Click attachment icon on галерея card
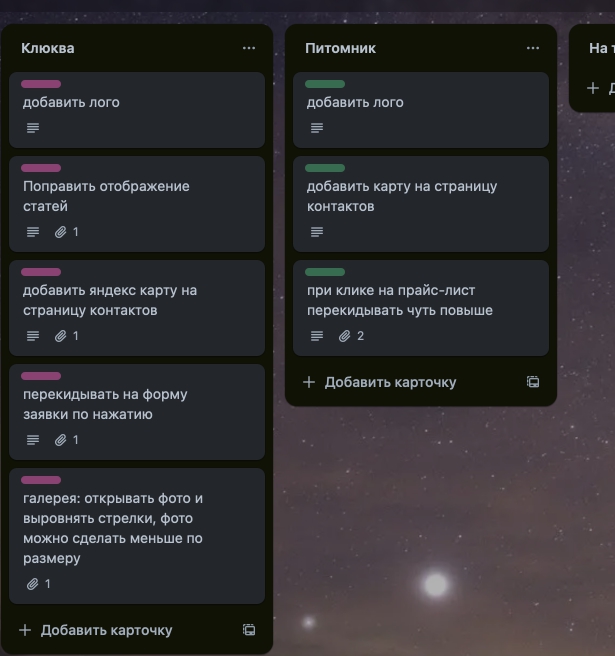 pos(32,584)
